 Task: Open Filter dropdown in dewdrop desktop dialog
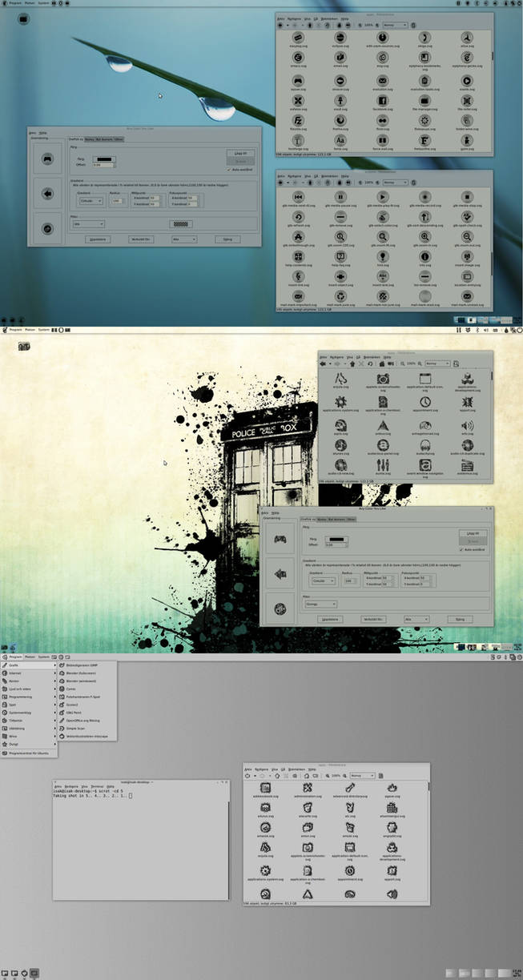88,224
